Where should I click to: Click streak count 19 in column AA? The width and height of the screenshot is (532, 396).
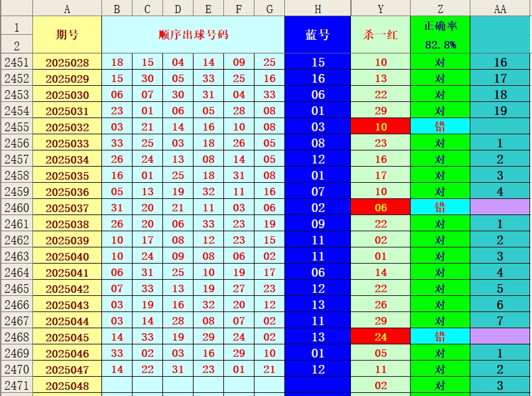pyautogui.click(x=500, y=111)
